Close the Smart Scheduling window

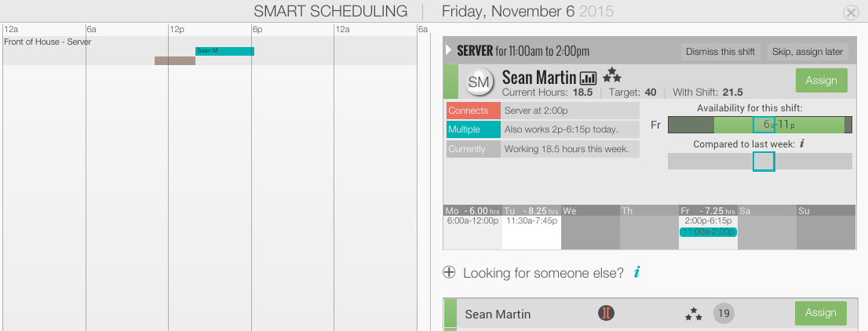851,13
